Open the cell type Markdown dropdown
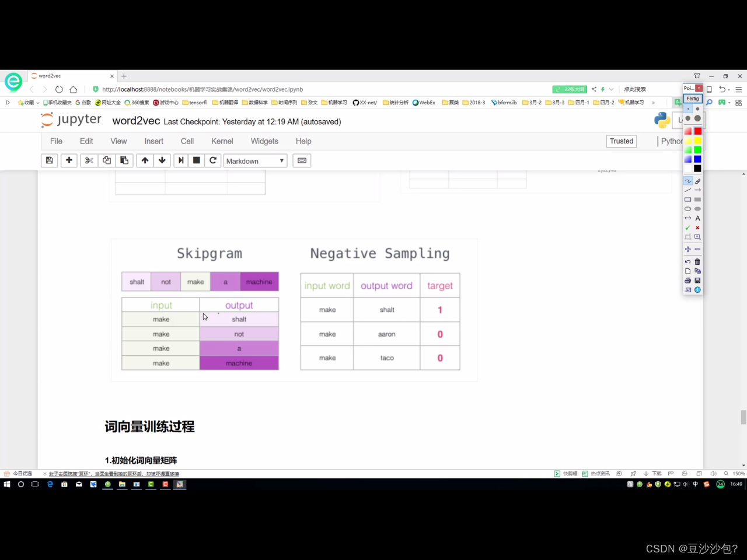 (255, 161)
